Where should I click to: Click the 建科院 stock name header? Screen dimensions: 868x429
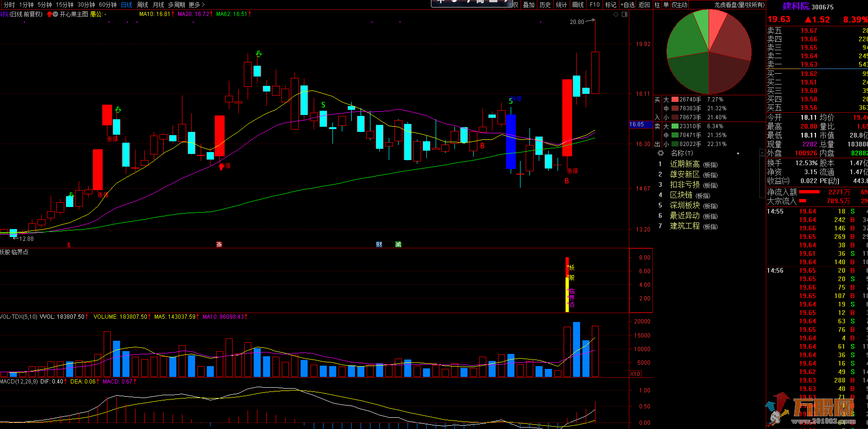coord(796,7)
